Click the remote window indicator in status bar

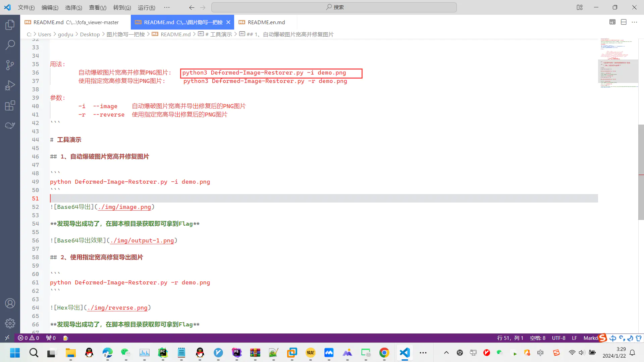7,338
